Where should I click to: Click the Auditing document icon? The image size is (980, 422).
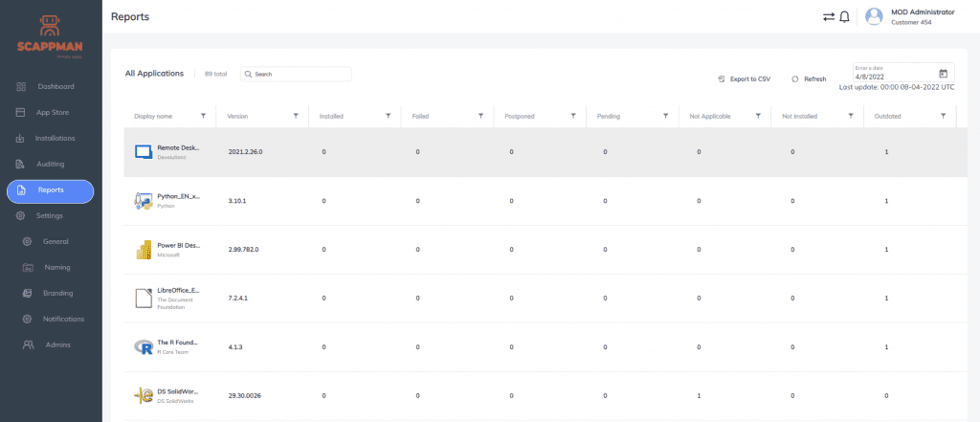click(20, 164)
